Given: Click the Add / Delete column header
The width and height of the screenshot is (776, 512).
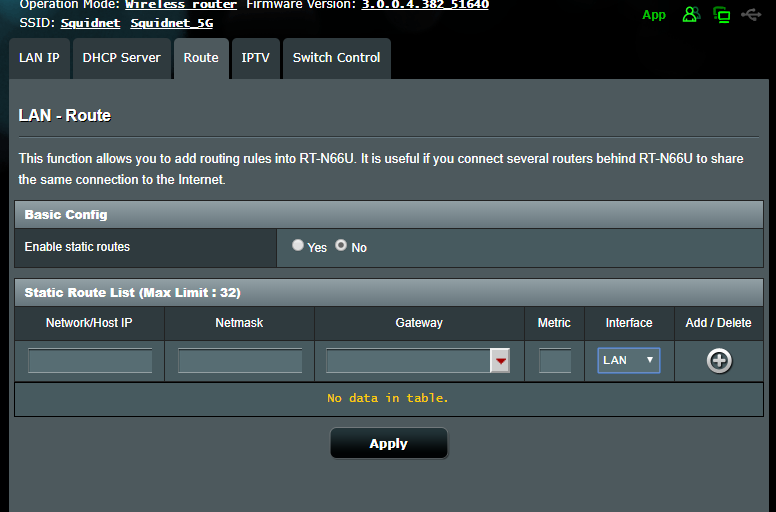Looking at the screenshot, I should click(x=718, y=323).
